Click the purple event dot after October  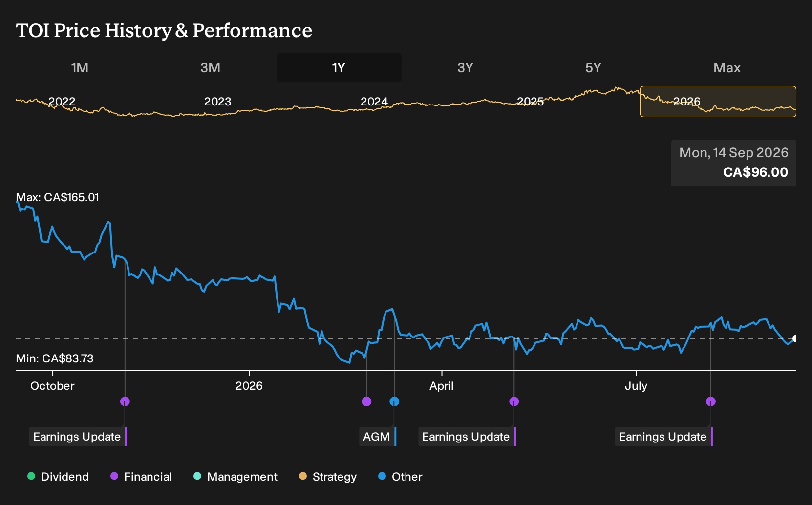tap(125, 401)
